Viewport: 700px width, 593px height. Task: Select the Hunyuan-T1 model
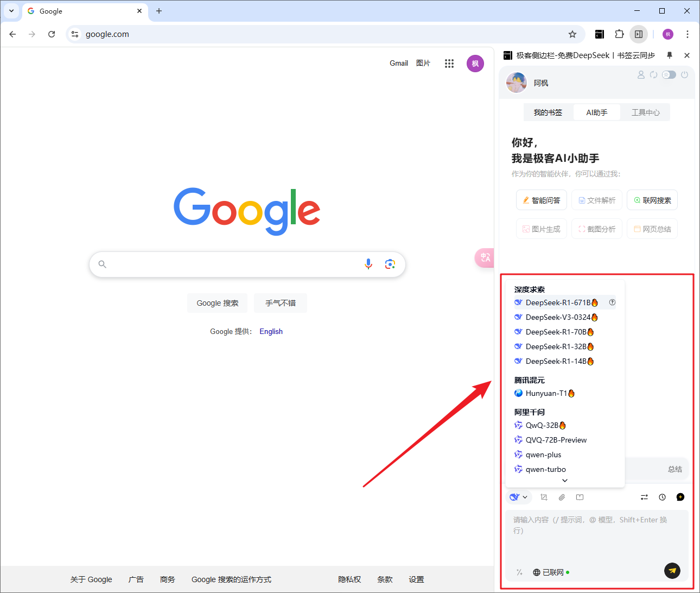(564, 393)
